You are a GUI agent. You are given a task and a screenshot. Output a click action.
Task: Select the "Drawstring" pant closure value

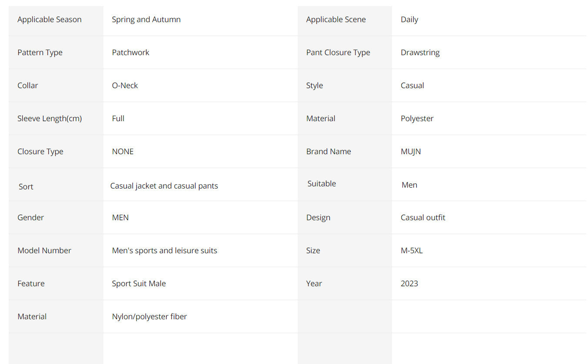tap(420, 53)
